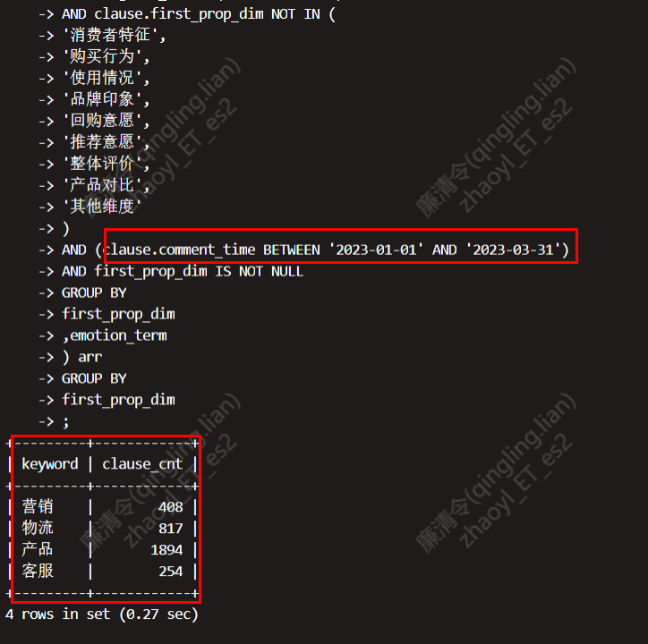Click the 'arr' subquery alias
Image resolution: width=648 pixels, height=644 pixels.
tap(90, 357)
